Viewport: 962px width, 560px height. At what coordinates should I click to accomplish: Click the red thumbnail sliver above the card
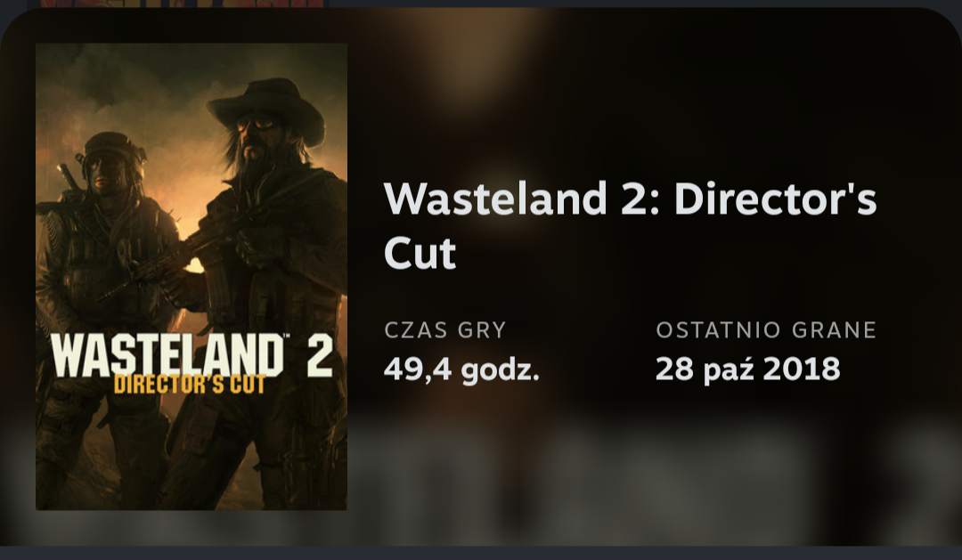click(183, 4)
